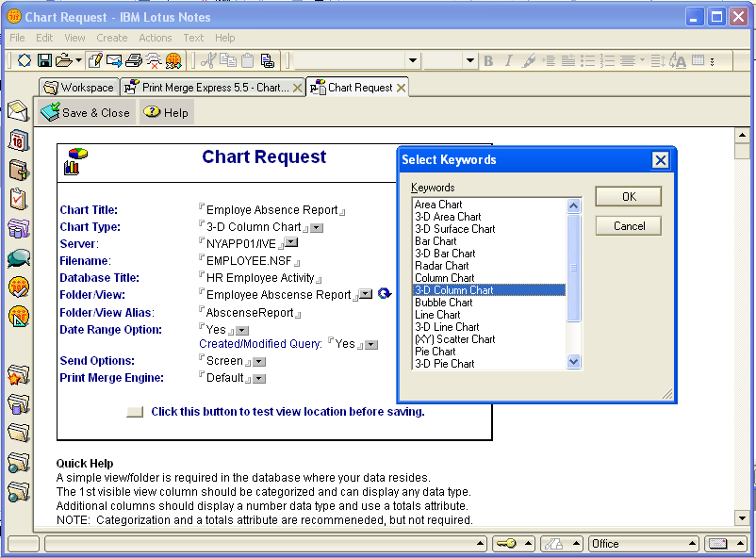756x558 pixels.
Task: Click the floppy disk Save icon
Action: (45, 60)
